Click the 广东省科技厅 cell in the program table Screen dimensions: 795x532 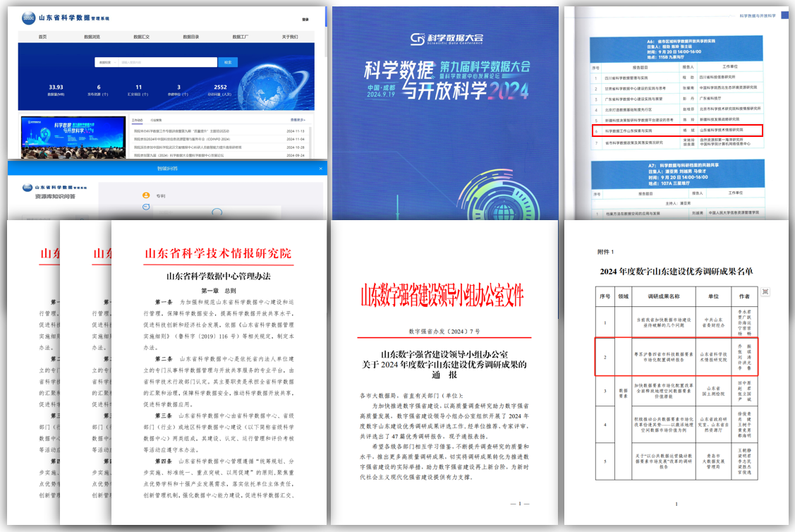(710, 98)
